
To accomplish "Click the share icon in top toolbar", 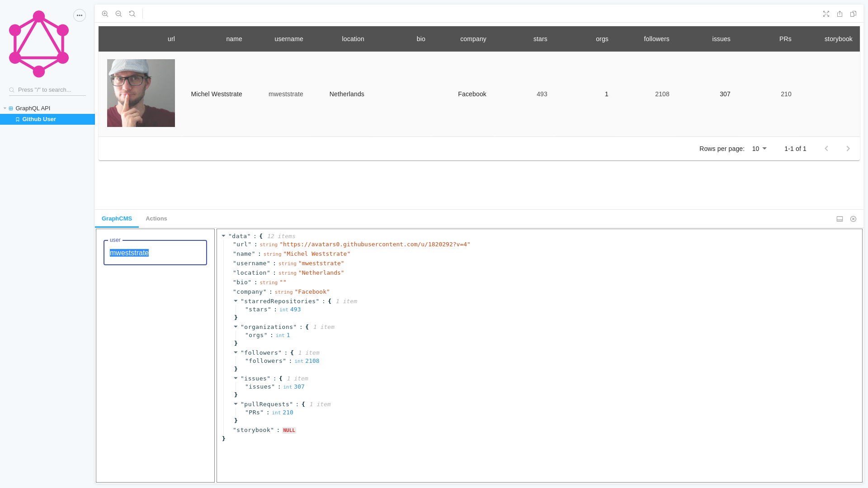I will (840, 14).
